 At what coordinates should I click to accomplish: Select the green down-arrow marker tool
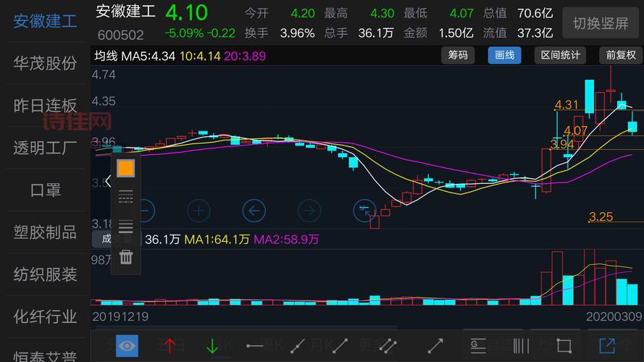click(x=212, y=346)
